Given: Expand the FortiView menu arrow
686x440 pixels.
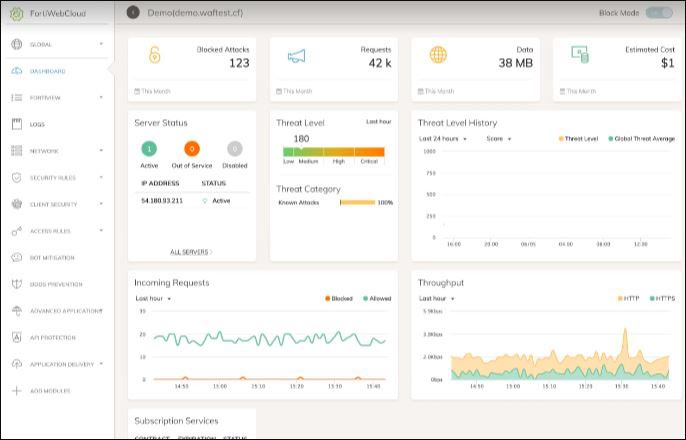Looking at the screenshot, I should click(101, 97).
